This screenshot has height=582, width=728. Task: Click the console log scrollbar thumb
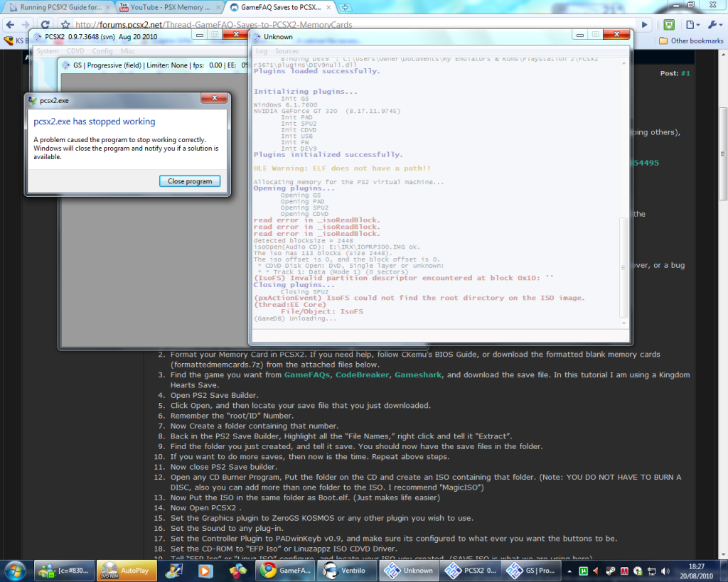(x=623, y=267)
